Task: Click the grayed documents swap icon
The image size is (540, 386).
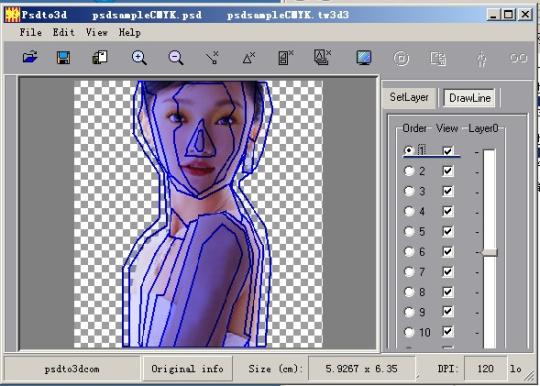Action: (438, 58)
